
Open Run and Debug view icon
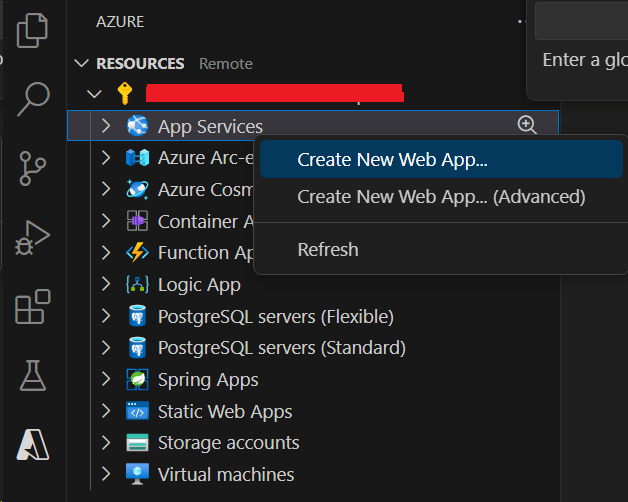33,238
